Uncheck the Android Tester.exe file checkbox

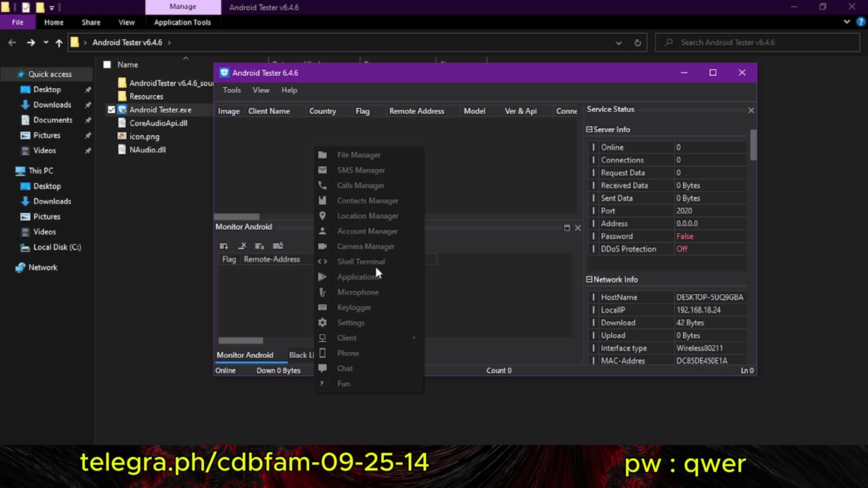coord(111,110)
